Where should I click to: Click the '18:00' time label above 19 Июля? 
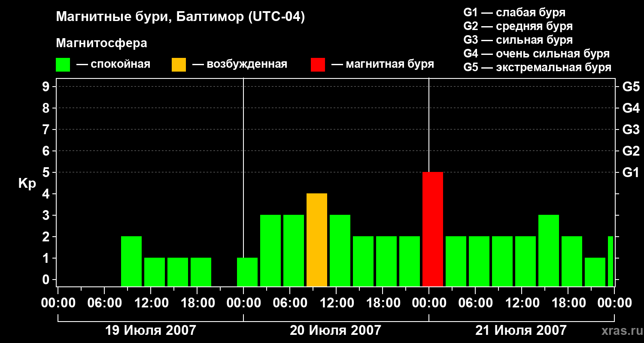tap(197, 303)
